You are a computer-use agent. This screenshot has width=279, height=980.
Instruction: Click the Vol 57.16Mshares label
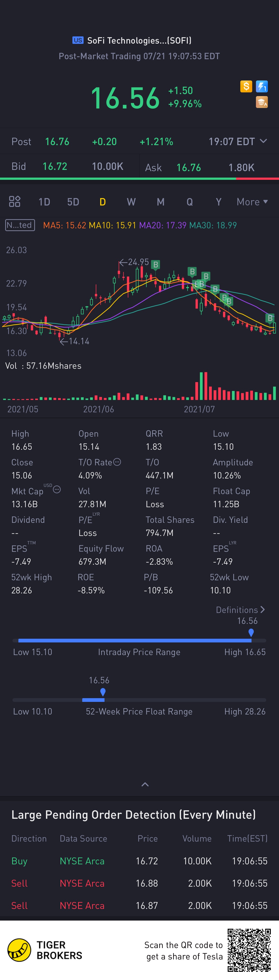pos(43,366)
